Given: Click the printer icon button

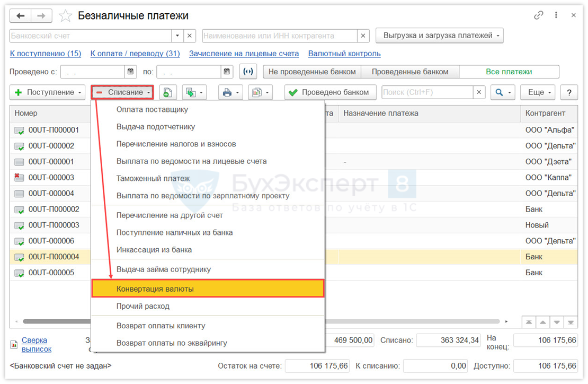Looking at the screenshot, I should point(227,92).
